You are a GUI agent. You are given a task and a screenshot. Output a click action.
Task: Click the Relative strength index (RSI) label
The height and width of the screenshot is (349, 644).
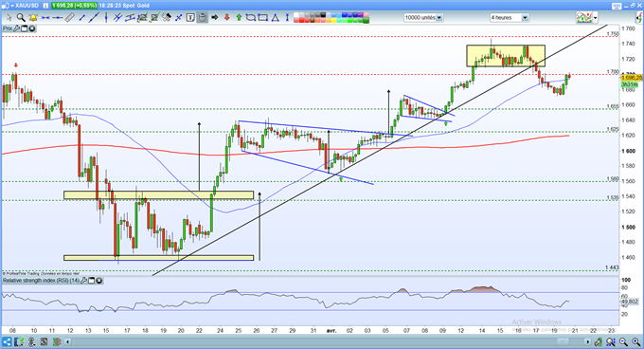click(41, 281)
